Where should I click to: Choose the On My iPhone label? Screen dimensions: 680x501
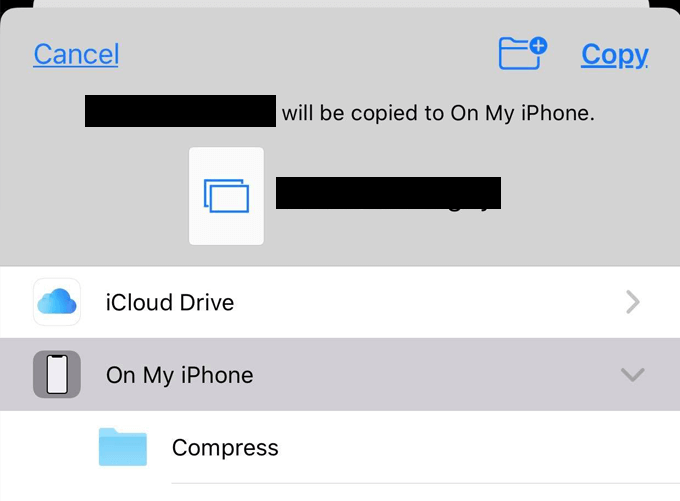click(180, 375)
